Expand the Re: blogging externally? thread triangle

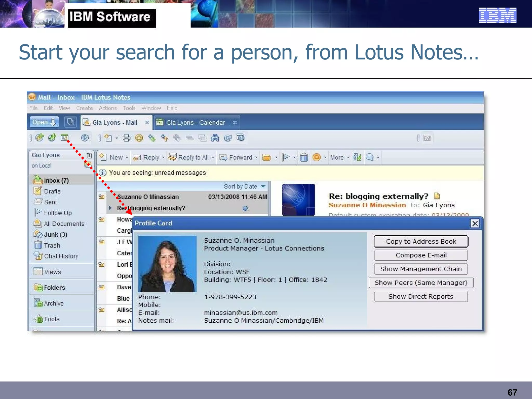click(x=110, y=208)
